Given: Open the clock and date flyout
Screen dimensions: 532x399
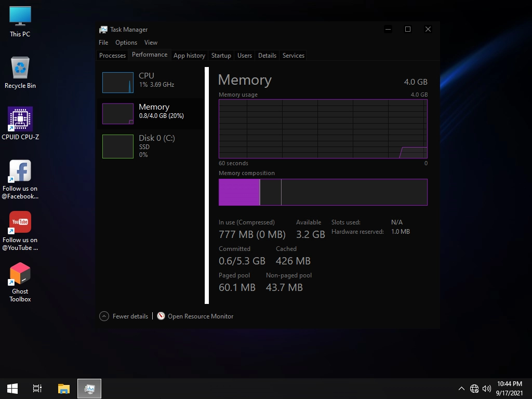Looking at the screenshot, I should click(510, 389).
